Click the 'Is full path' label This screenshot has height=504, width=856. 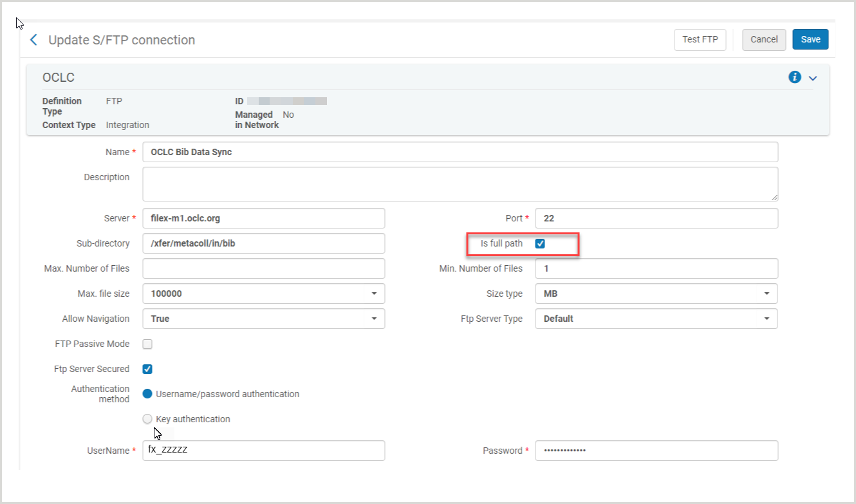[x=501, y=243]
